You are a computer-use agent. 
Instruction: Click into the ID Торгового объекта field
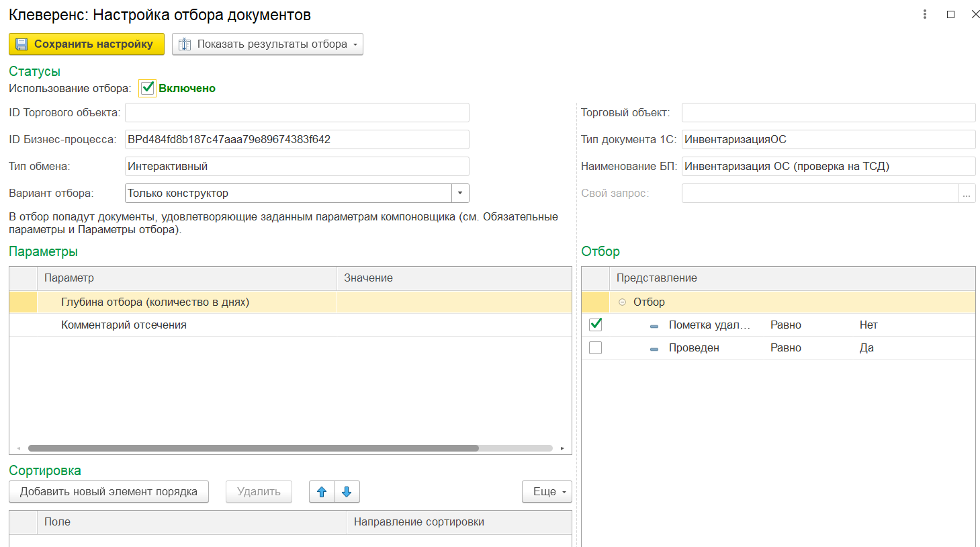pos(297,113)
